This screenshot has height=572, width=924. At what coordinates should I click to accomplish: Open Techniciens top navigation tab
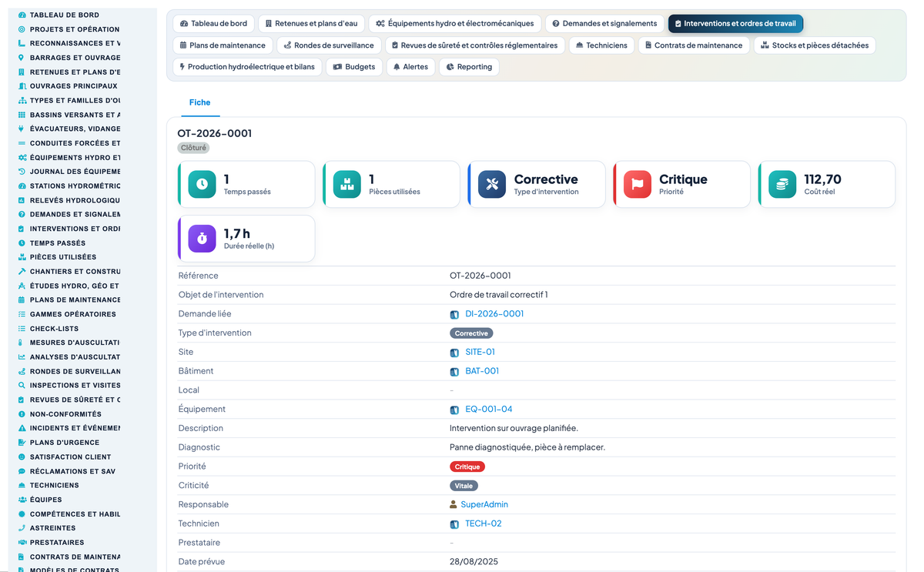point(601,45)
